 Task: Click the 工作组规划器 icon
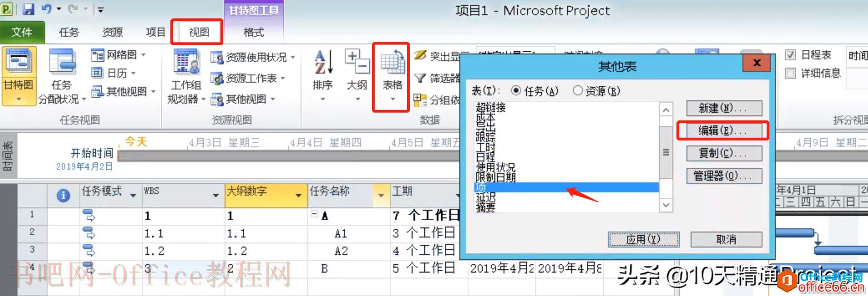(x=187, y=62)
